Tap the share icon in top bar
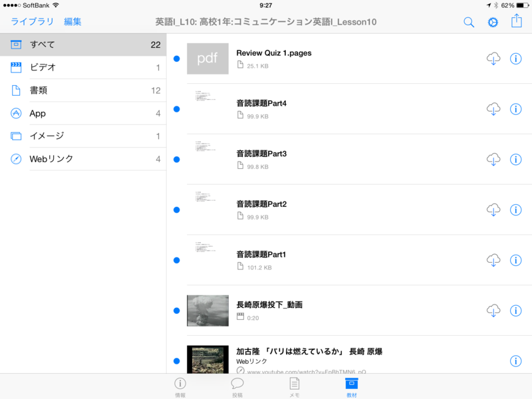Image resolution: width=532 pixels, height=399 pixels. coord(517,21)
